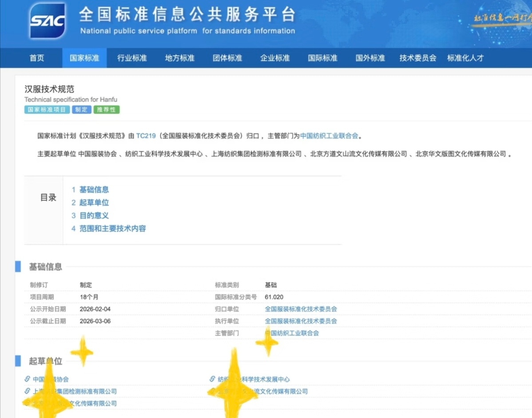This screenshot has width=532, height=418.
Task: Click the 国家标准项目 tag
Action: 47,110
